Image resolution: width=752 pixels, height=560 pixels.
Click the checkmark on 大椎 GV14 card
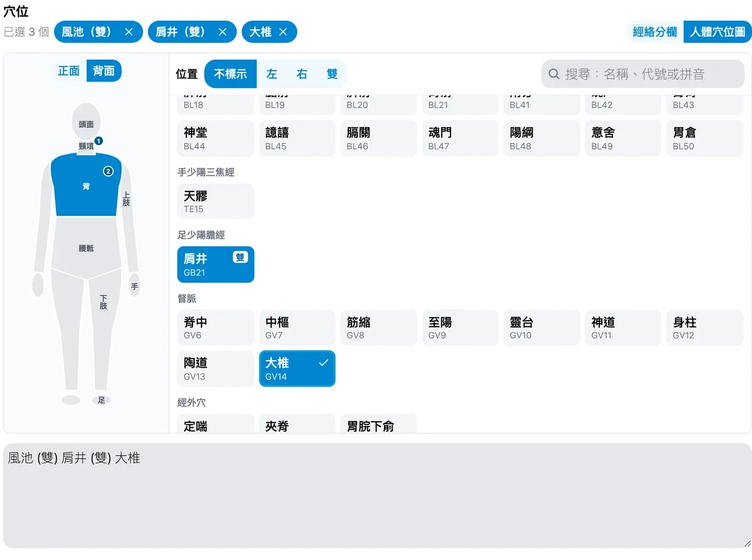323,363
